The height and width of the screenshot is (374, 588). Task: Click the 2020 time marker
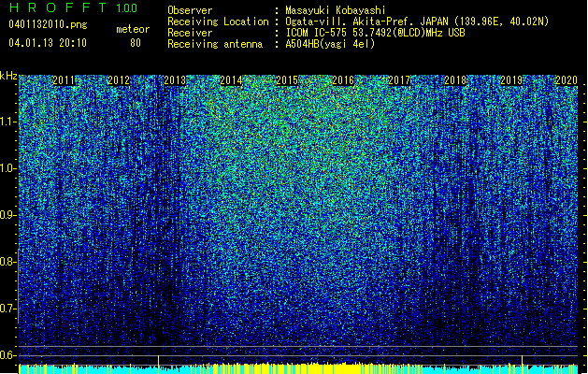click(566, 80)
